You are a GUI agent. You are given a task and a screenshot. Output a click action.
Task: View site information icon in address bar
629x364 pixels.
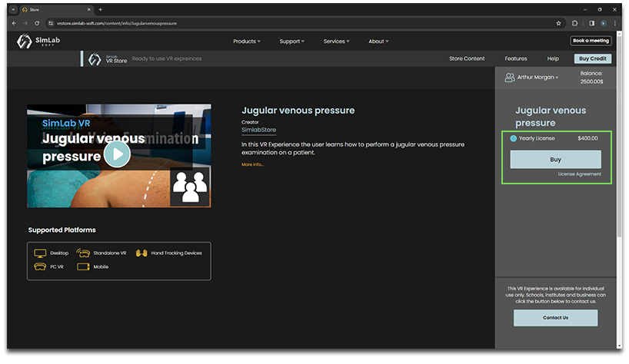coord(51,23)
